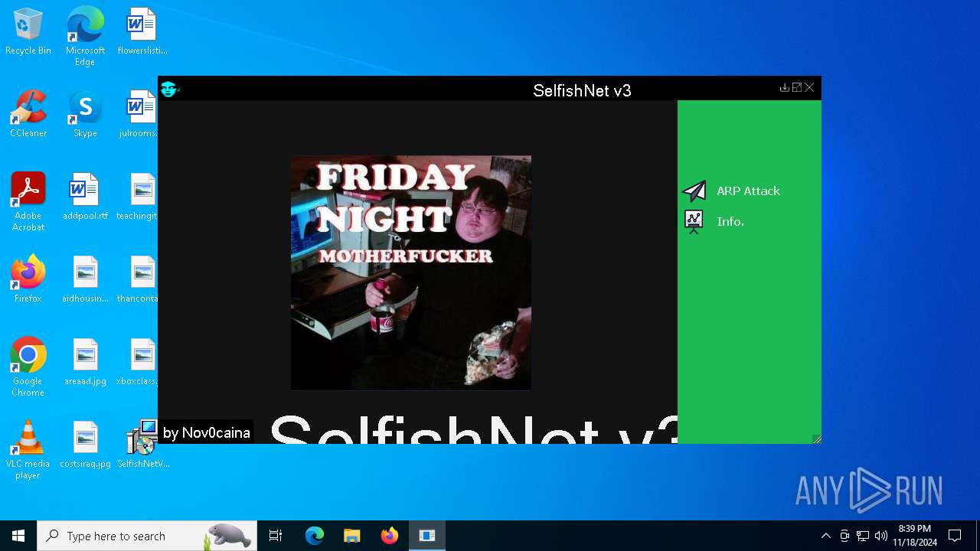Open the network status tray icon

click(863, 536)
